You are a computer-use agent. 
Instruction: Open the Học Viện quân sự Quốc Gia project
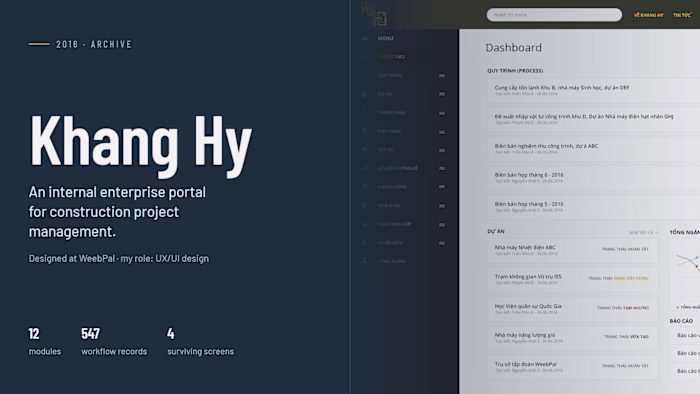pos(572,309)
